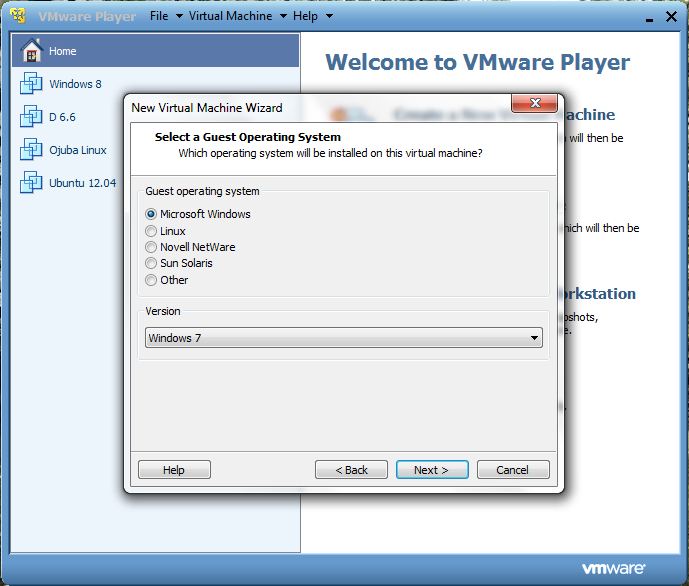Viewport: 689px width, 586px height.
Task: Open the Version dropdown showing Windows 7
Action: point(344,338)
